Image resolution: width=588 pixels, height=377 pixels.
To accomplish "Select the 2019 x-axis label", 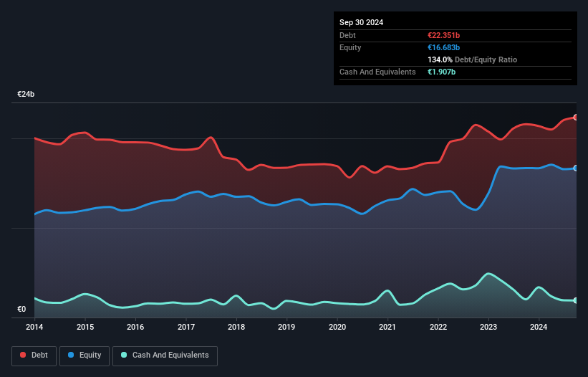I will click(286, 327).
